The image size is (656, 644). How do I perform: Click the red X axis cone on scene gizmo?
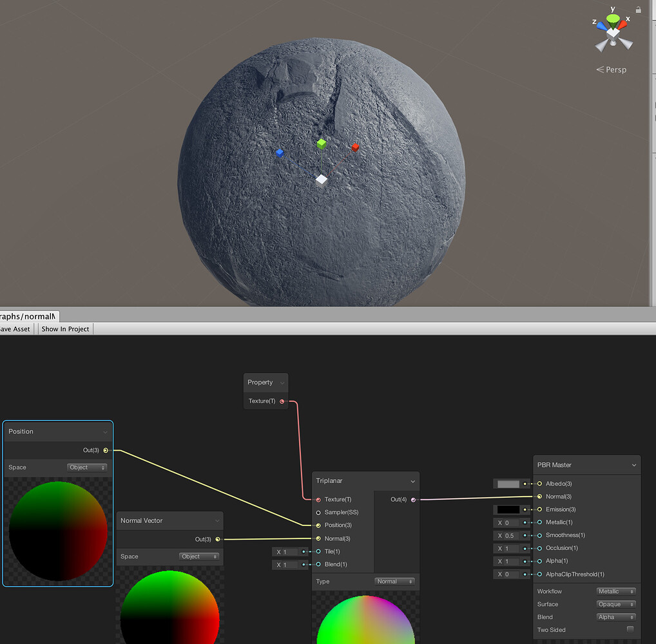tap(622, 25)
